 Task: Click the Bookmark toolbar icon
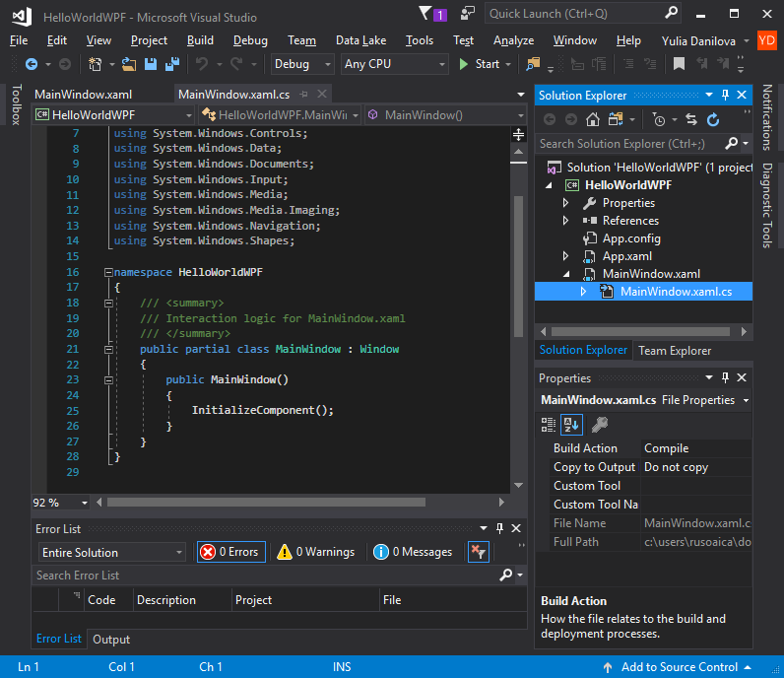[679, 64]
